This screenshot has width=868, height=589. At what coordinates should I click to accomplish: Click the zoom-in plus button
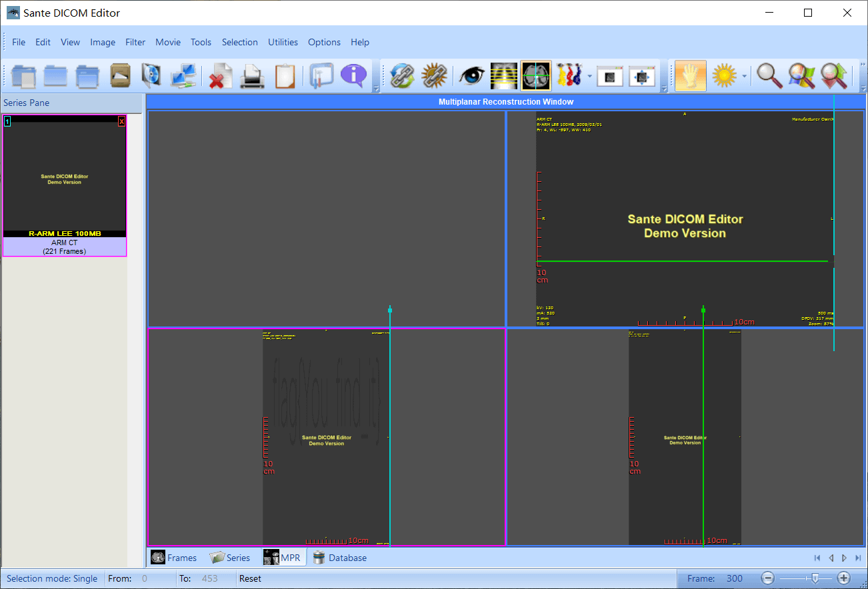[844, 578]
